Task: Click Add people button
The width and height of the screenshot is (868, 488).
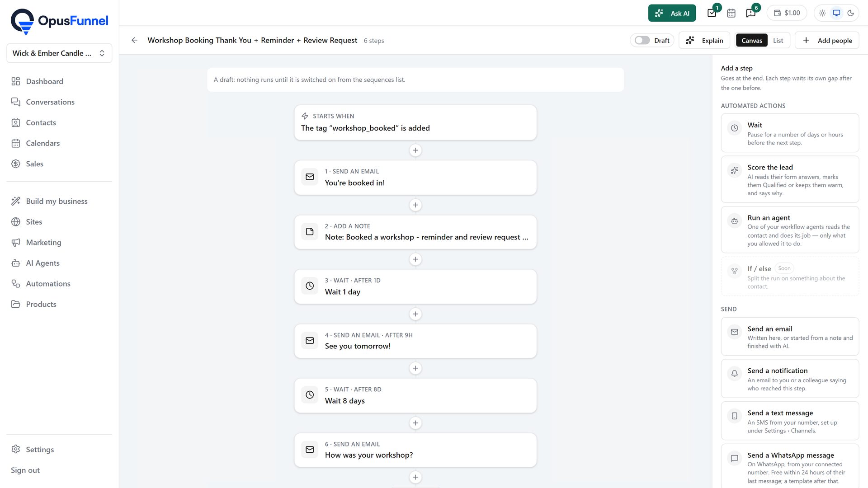Action: (827, 40)
